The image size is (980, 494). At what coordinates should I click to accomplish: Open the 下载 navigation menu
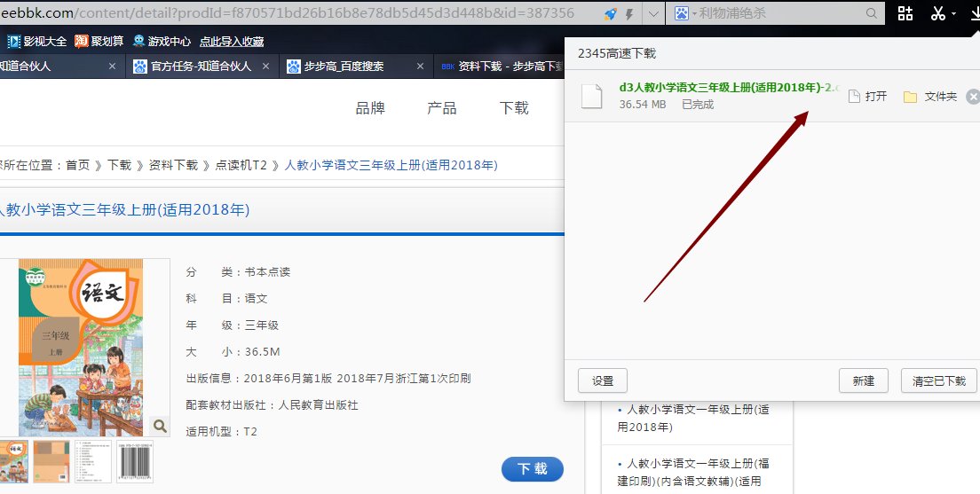514,108
